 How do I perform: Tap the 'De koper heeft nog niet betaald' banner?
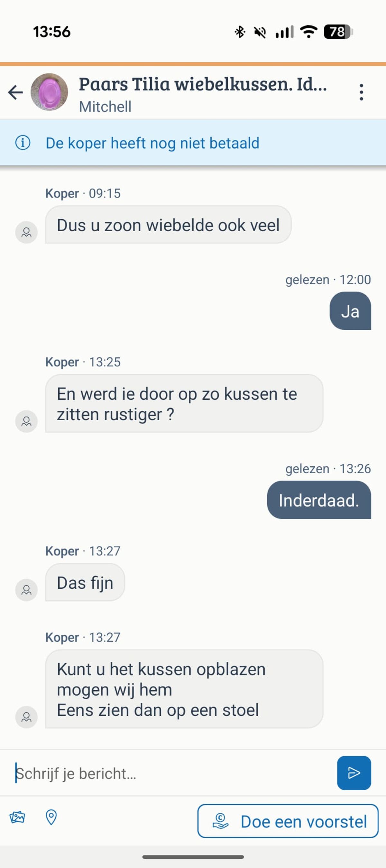point(152,143)
